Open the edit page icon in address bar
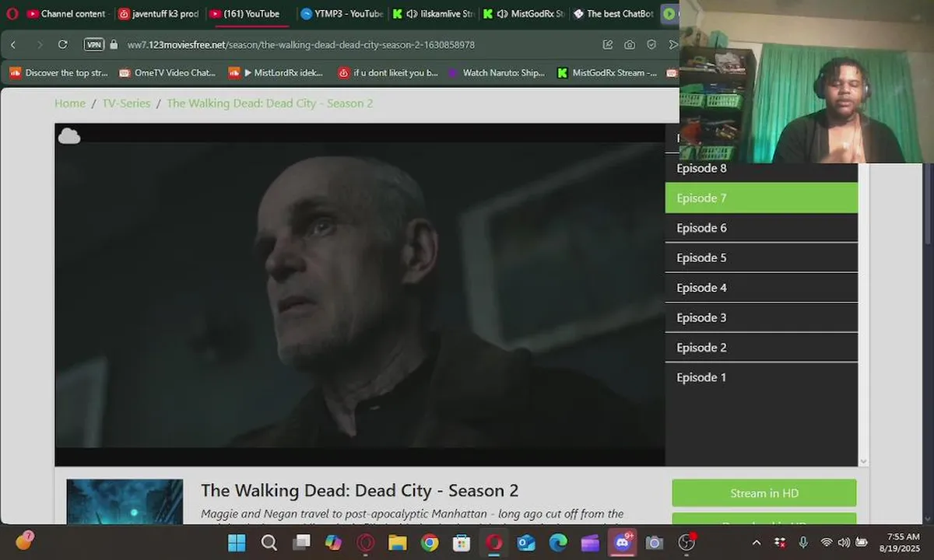 click(x=608, y=45)
